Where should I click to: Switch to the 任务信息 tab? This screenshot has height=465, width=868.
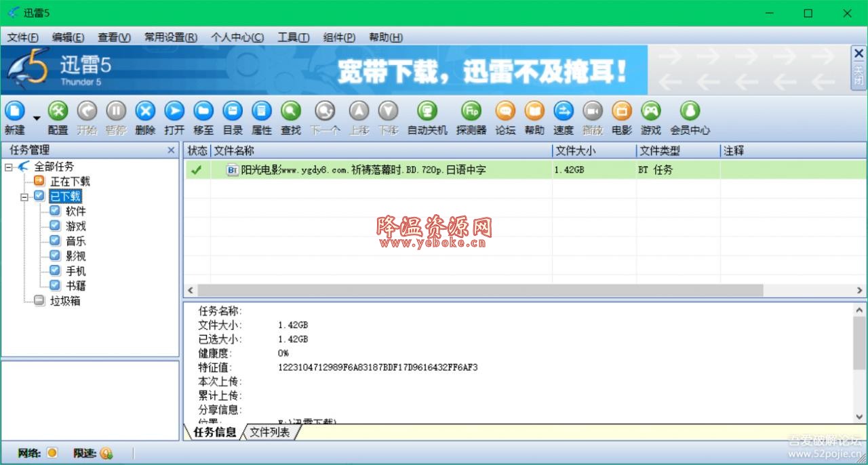(x=214, y=432)
